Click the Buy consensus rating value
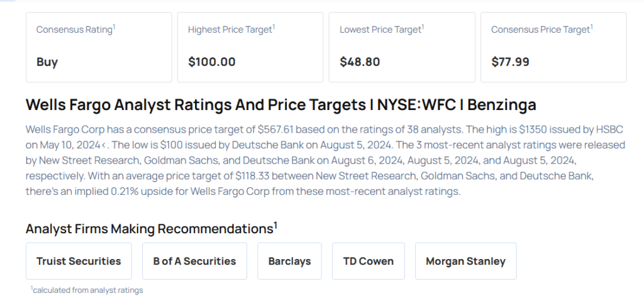The width and height of the screenshot is (644, 298). (47, 62)
